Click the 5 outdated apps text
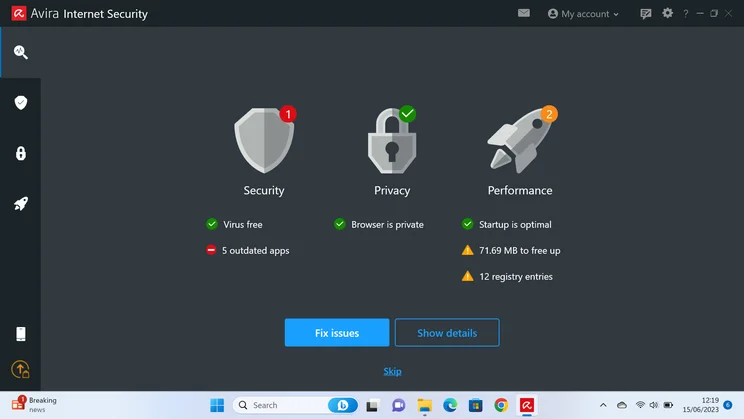Screen dimensions: 744x419 coord(256,251)
